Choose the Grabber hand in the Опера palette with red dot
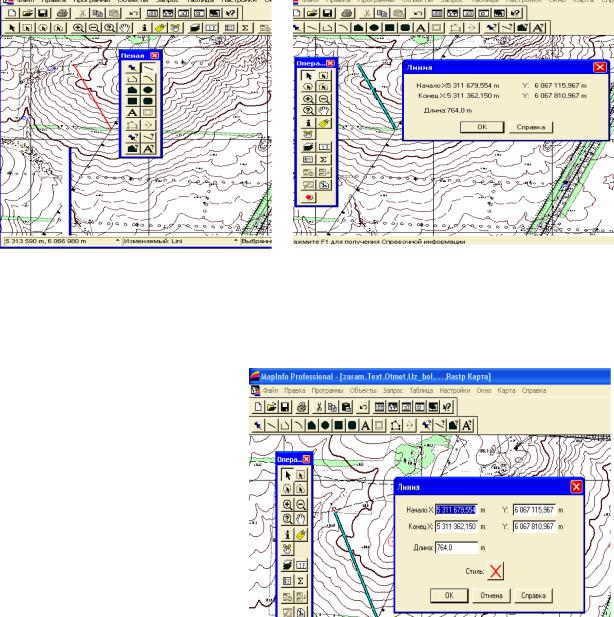 tap(324, 111)
